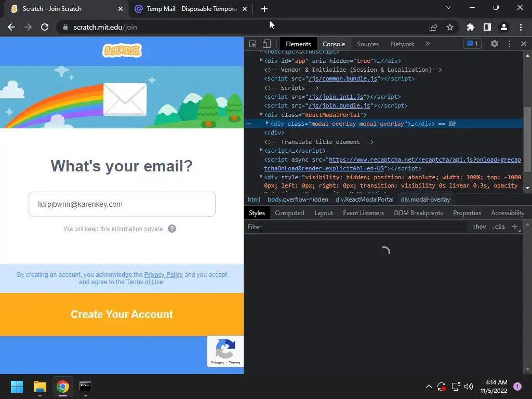Image resolution: width=532 pixels, height=399 pixels.
Task: Switch to the Sources tab
Action: click(x=367, y=44)
